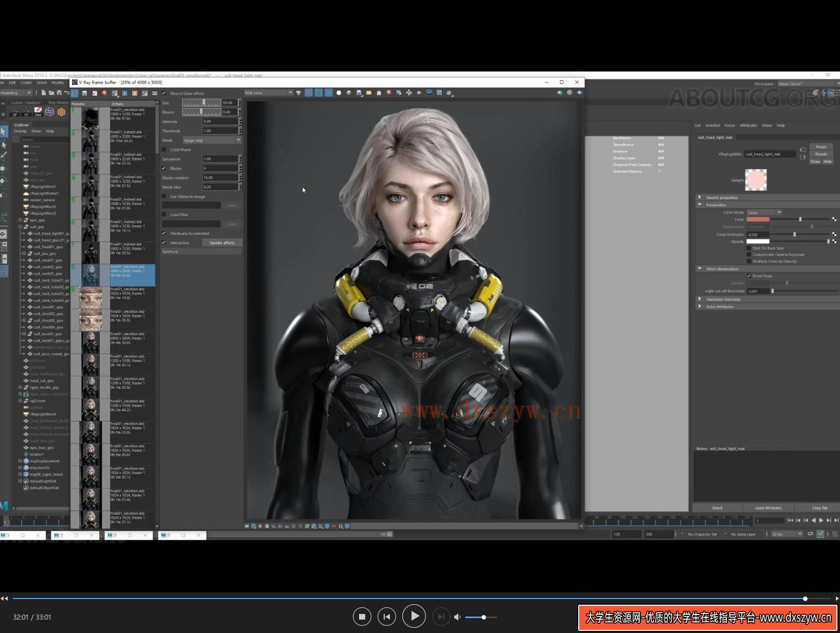840x633 pixels.
Task: Click the Color swatch in Parameters
Action: coord(758,219)
